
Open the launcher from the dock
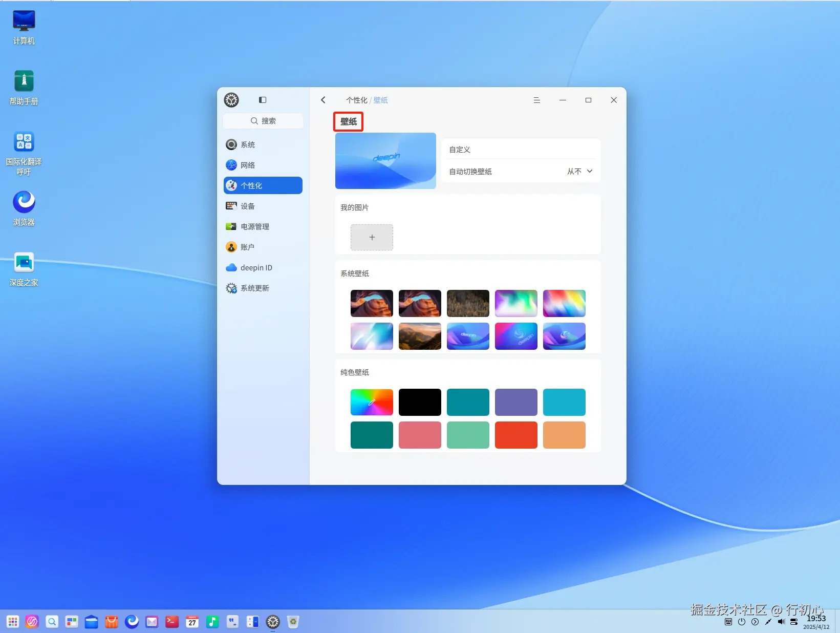(x=13, y=622)
